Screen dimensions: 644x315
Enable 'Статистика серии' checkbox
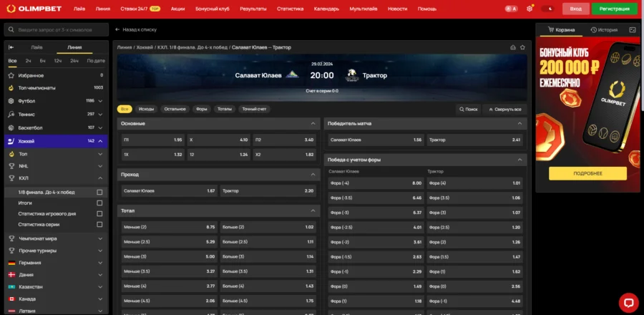(x=99, y=225)
